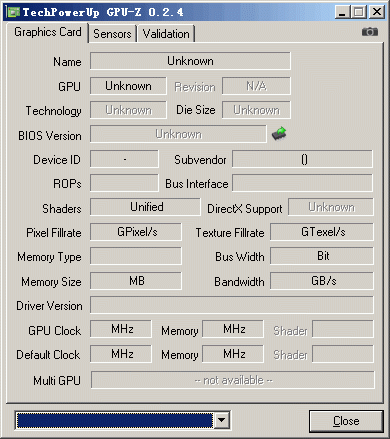
Task: Click the blue highlighted GPU selector box
Action: [115, 420]
